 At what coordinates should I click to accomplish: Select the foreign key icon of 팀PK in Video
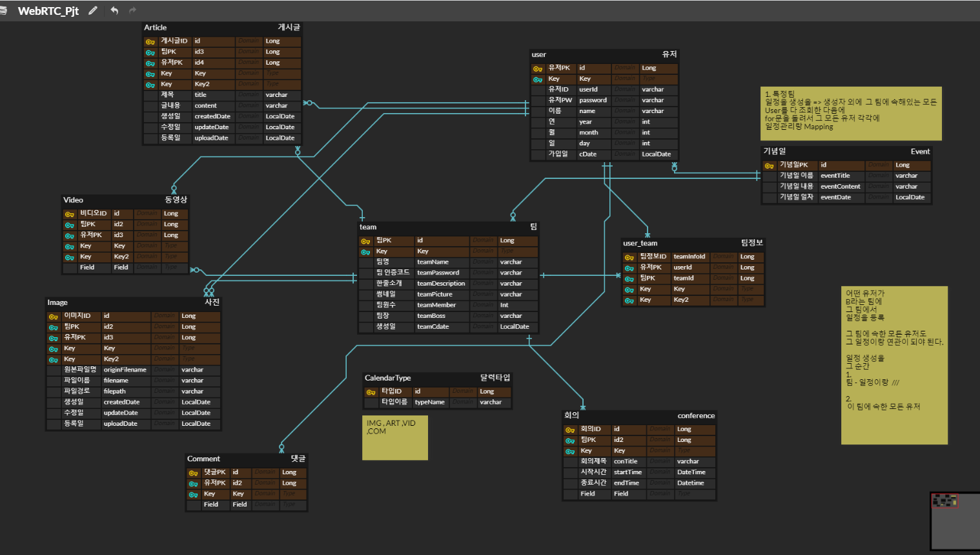click(x=69, y=225)
